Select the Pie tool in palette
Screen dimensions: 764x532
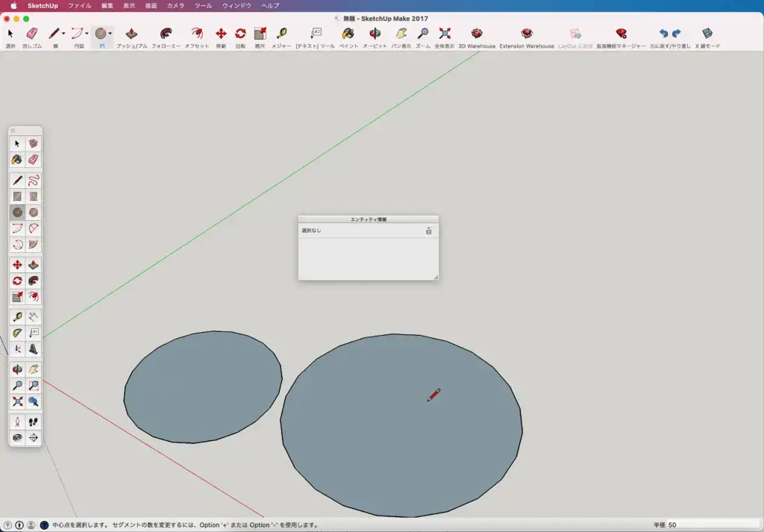tap(33, 244)
